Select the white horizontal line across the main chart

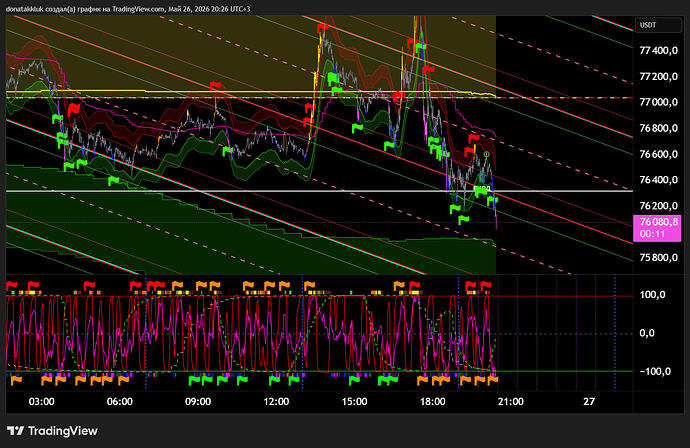(x=319, y=191)
